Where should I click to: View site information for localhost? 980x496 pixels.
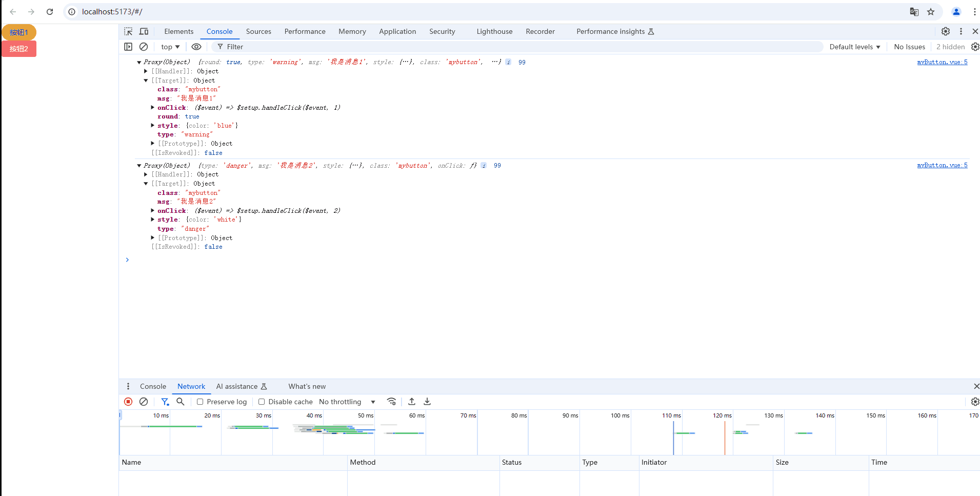72,12
